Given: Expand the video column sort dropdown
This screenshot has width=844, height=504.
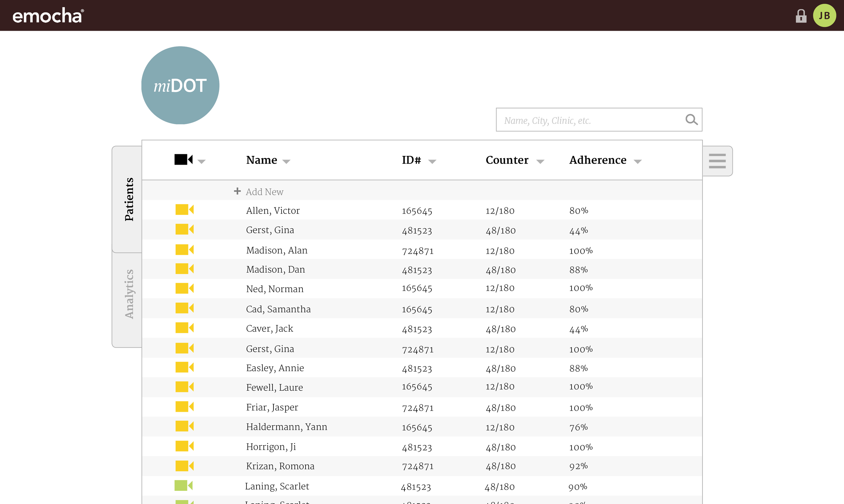Looking at the screenshot, I should [202, 162].
